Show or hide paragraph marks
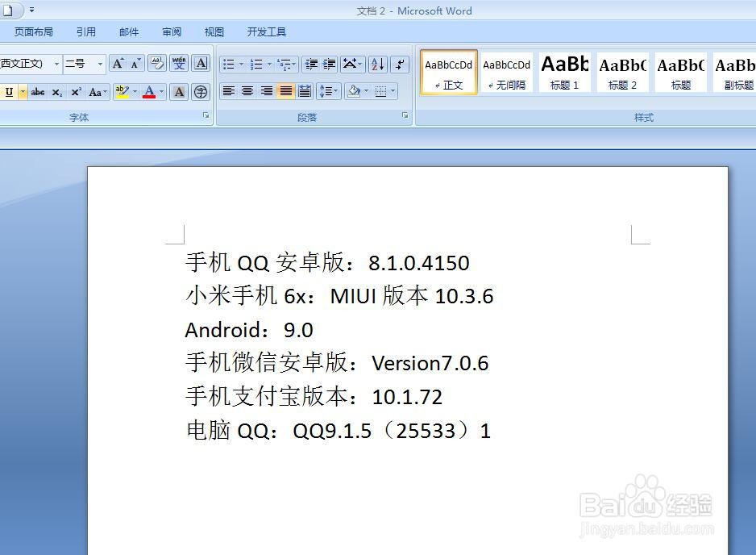Image resolution: width=756 pixels, height=555 pixels. tap(400, 65)
